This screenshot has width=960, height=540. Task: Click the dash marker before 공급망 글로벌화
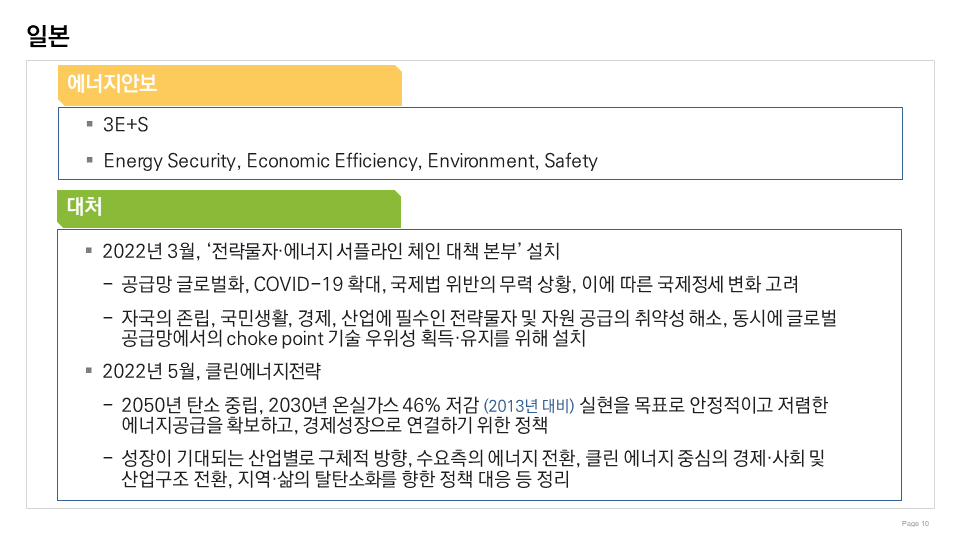(107, 284)
